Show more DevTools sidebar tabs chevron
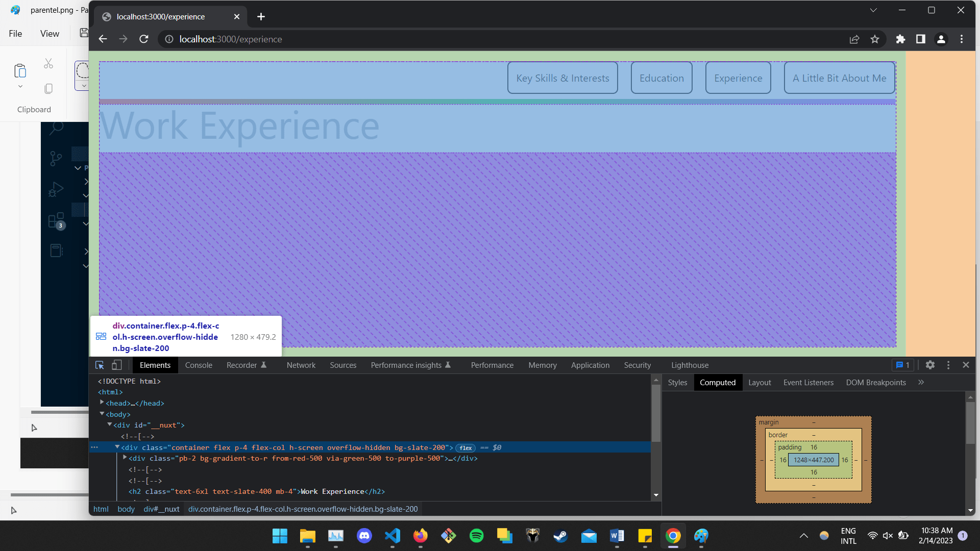The height and width of the screenshot is (551, 980). pyautogui.click(x=921, y=383)
